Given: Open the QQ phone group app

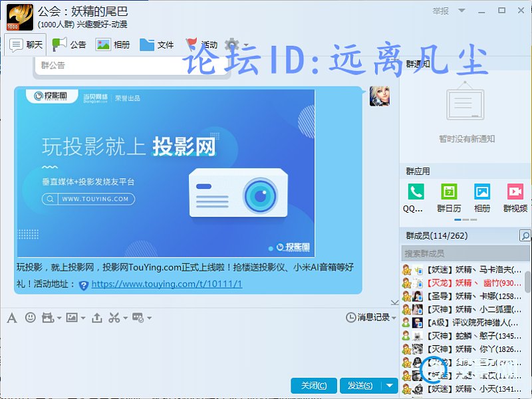Looking at the screenshot, I should point(416,198).
